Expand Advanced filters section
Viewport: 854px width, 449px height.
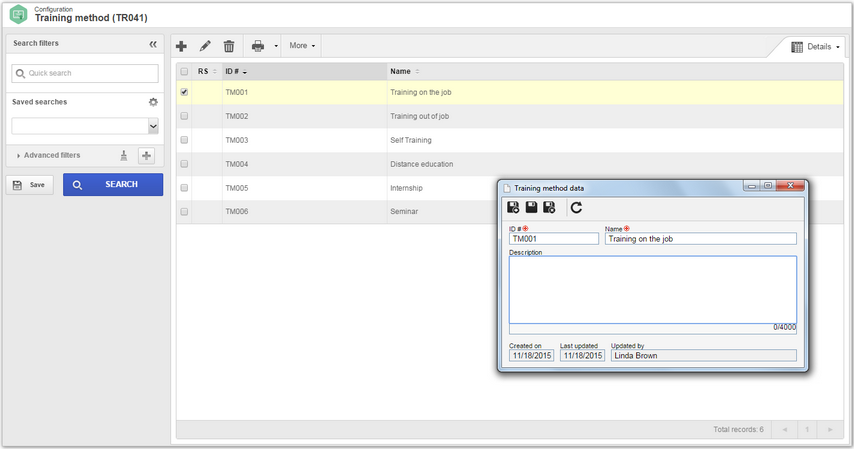(48, 155)
